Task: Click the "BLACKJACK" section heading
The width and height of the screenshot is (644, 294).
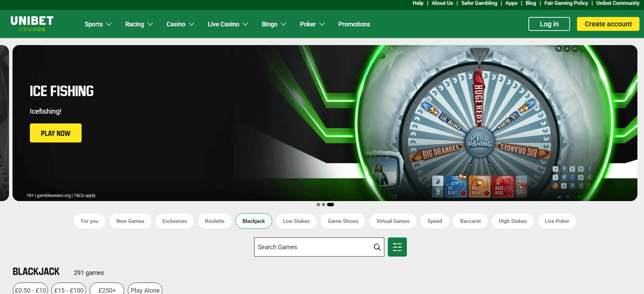Action: coord(36,271)
